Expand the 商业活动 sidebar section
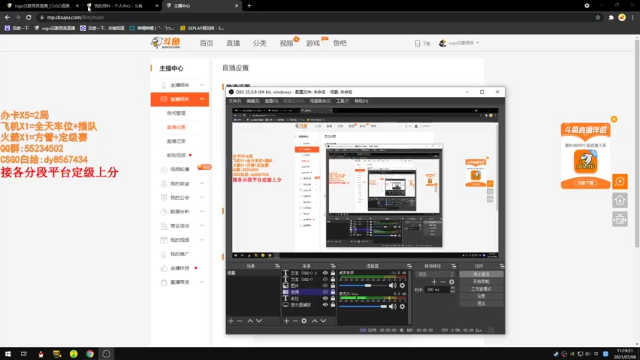The image size is (640, 360). (202, 226)
